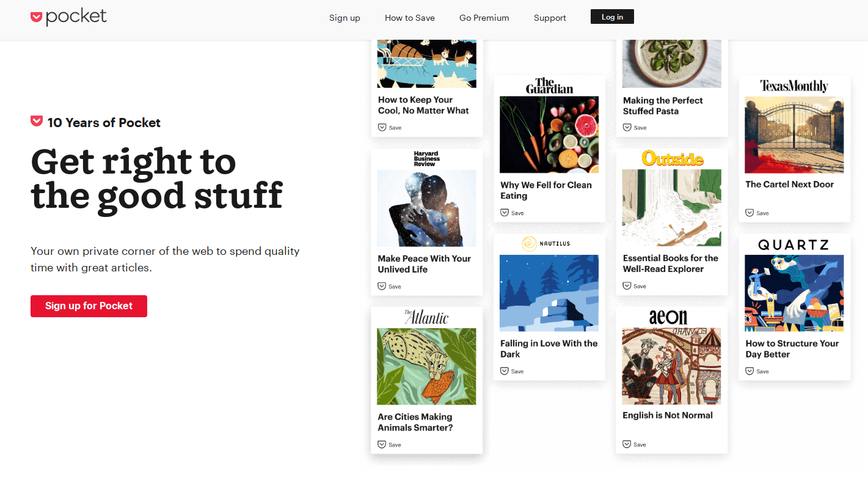Screen dimensions: 868x481
Task: Click the Nautilus logo on card
Action: click(x=546, y=243)
